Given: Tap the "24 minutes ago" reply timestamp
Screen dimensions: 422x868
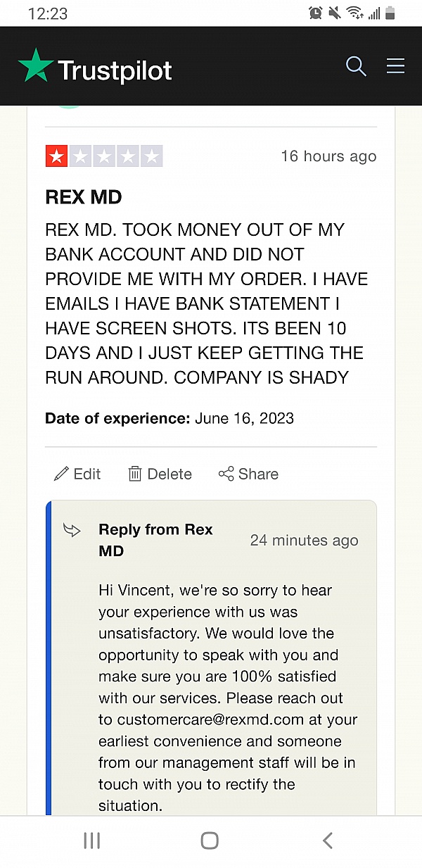Looking at the screenshot, I should [304, 540].
